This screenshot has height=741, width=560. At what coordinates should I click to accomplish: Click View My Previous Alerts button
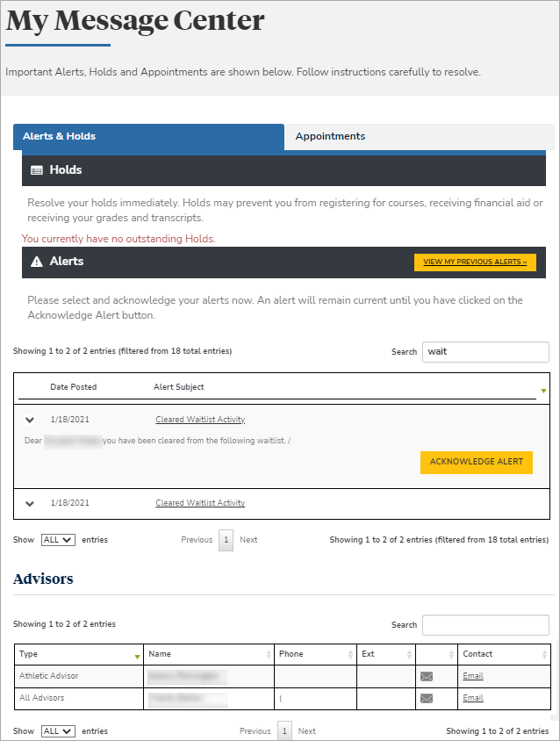coord(474,262)
